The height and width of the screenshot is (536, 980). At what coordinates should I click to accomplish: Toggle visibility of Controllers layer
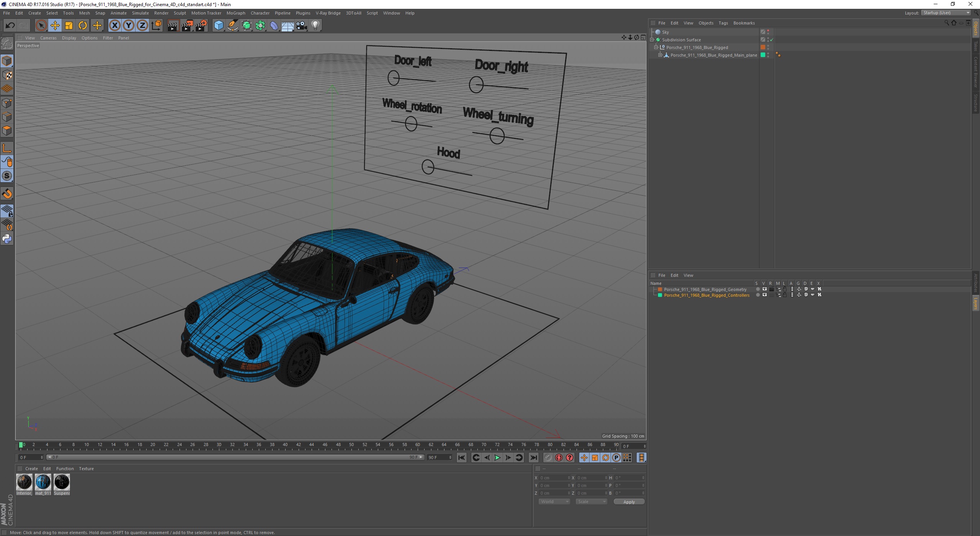point(764,295)
